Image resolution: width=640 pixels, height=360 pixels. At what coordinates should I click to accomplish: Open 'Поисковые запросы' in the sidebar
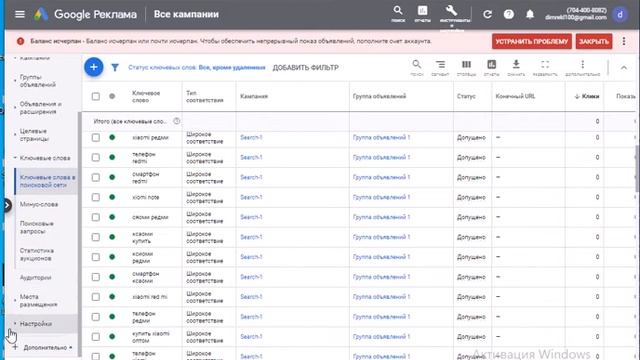(x=37, y=227)
